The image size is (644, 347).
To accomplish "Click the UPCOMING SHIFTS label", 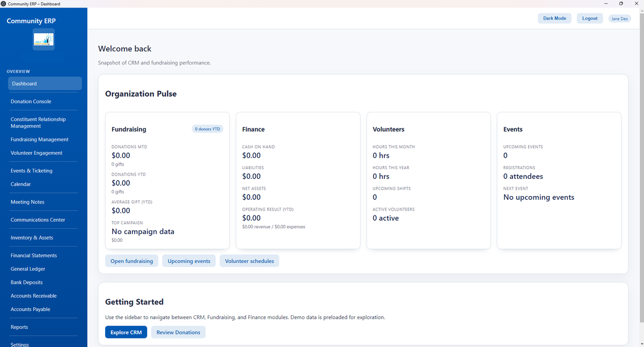I will (391, 189).
